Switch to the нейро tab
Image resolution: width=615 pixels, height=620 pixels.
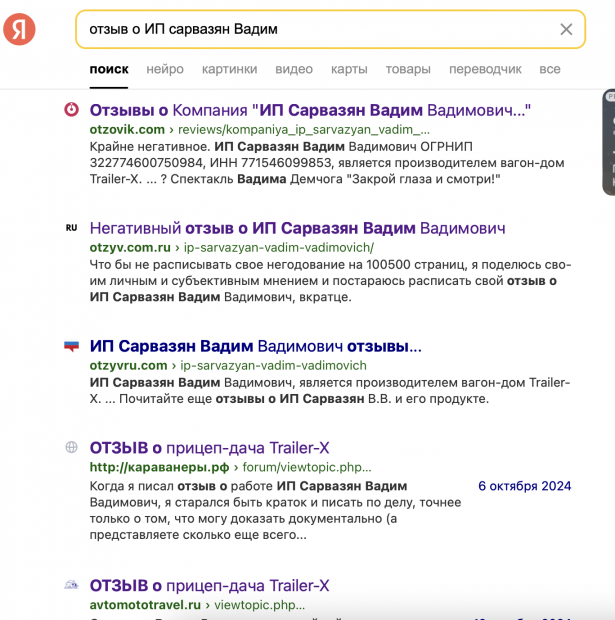[165, 69]
